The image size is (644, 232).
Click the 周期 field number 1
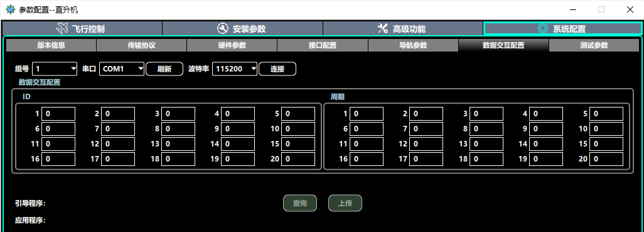367,114
